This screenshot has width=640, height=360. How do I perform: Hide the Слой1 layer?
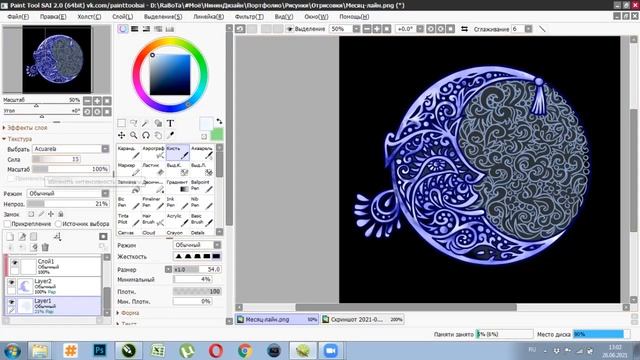pos(15,263)
